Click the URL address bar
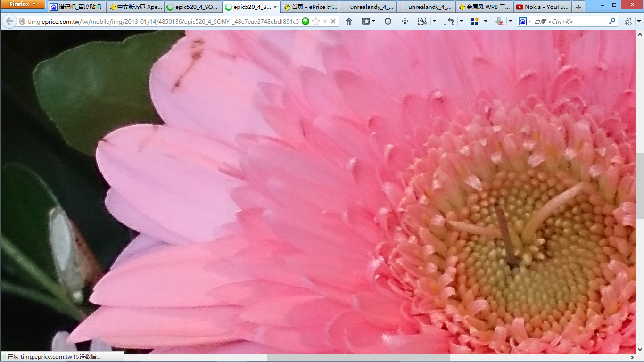Image resolution: width=644 pixels, height=362 pixels. pyautogui.click(x=163, y=21)
